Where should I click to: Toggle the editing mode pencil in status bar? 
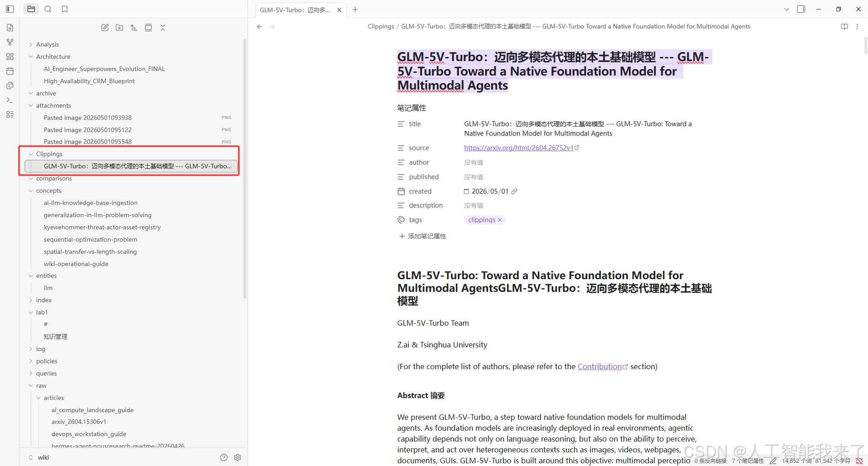coord(773,461)
